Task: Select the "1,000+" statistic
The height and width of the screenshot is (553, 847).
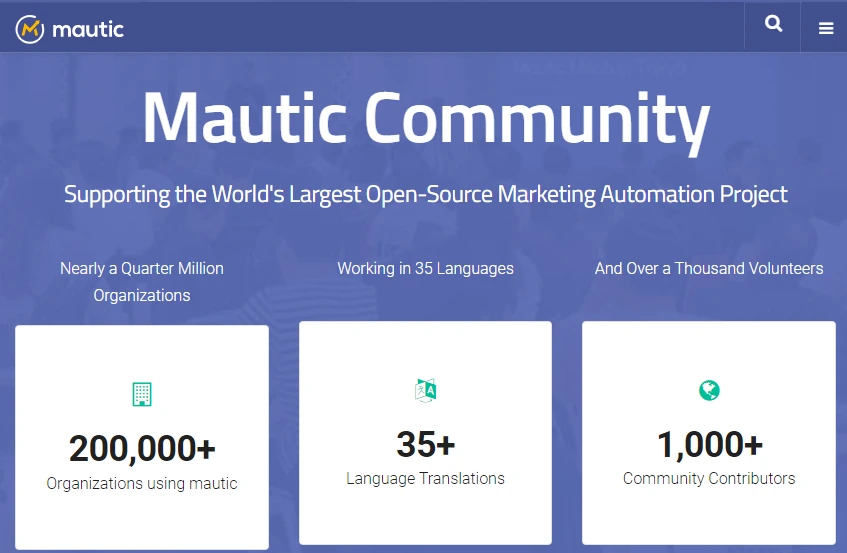Action: tap(709, 445)
